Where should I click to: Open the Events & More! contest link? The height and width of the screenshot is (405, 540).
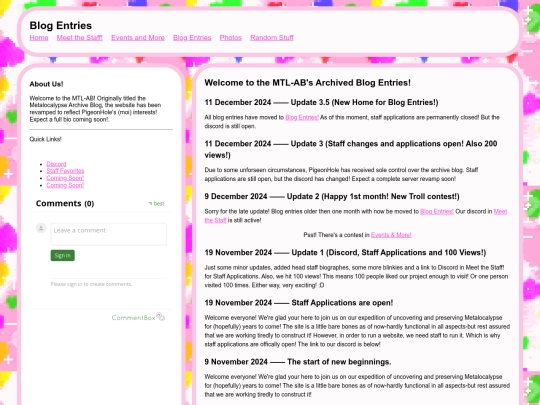[x=391, y=235]
